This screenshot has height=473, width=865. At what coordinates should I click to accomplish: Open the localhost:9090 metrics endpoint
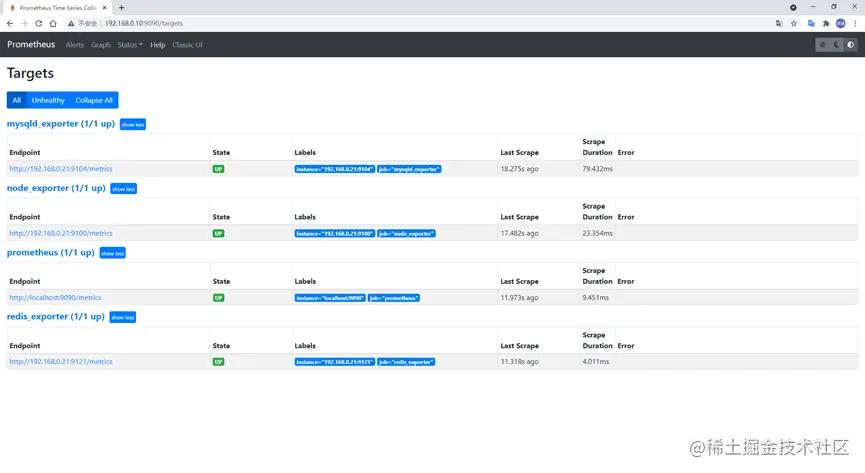click(55, 297)
